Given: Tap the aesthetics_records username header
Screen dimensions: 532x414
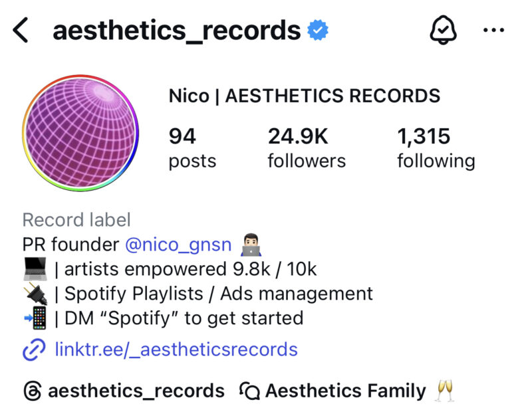Looking at the screenshot, I should (x=176, y=31).
